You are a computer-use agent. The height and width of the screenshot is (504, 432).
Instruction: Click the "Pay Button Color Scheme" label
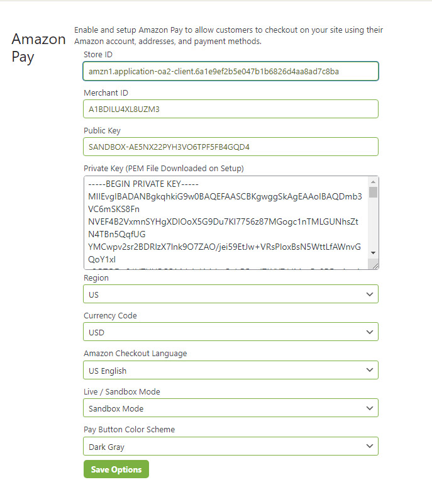[x=129, y=430]
